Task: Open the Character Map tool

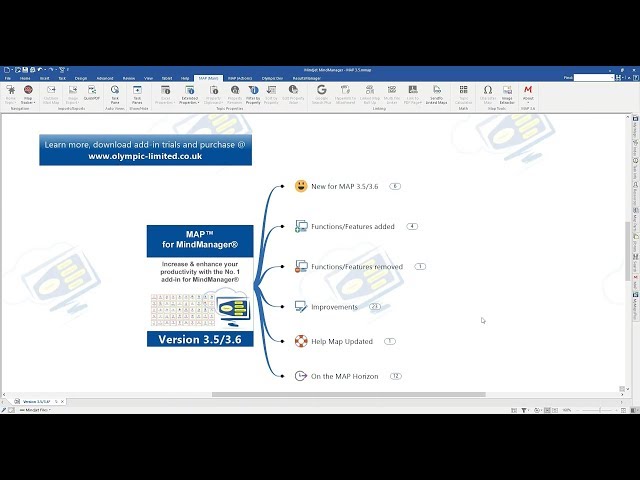Action: (488, 94)
